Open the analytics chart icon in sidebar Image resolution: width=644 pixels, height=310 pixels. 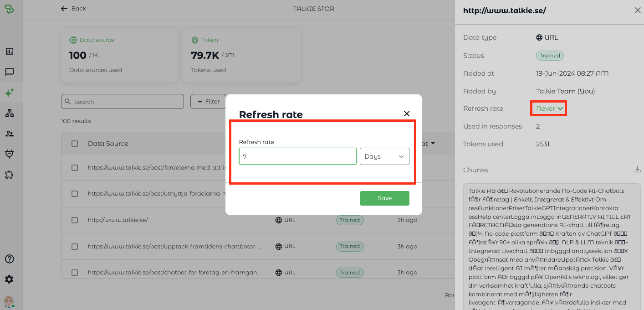point(10,52)
